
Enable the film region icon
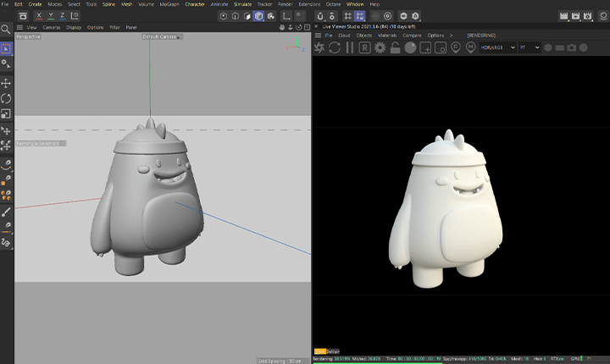point(441,48)
